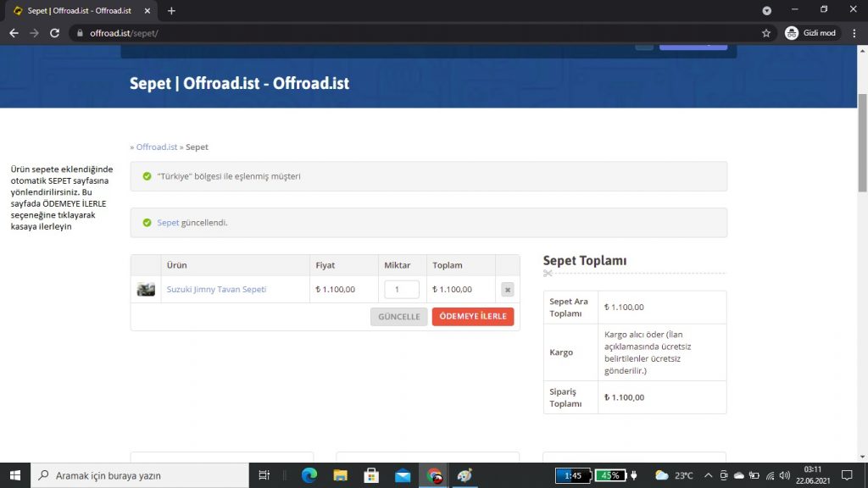Open the tab search dropdown in title bar
Image resolution: width=868 pixels, height=488 pixels.
pyautogui.click(x=766, y=10)
